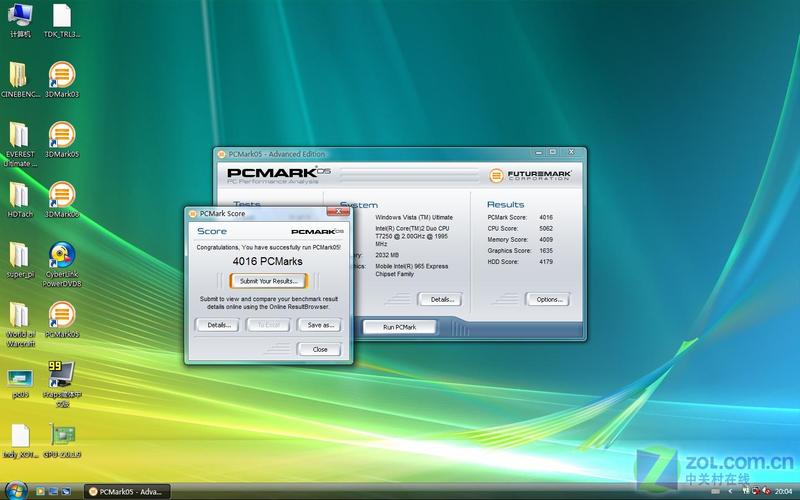Open the HDTach folder icon
The image size is (800, 500).
coord(20,200)
